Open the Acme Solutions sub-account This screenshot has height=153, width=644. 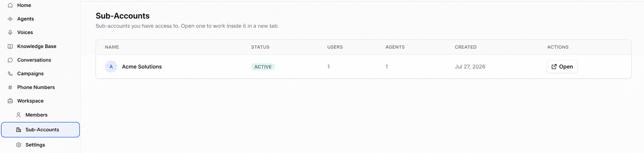[562, 67]
